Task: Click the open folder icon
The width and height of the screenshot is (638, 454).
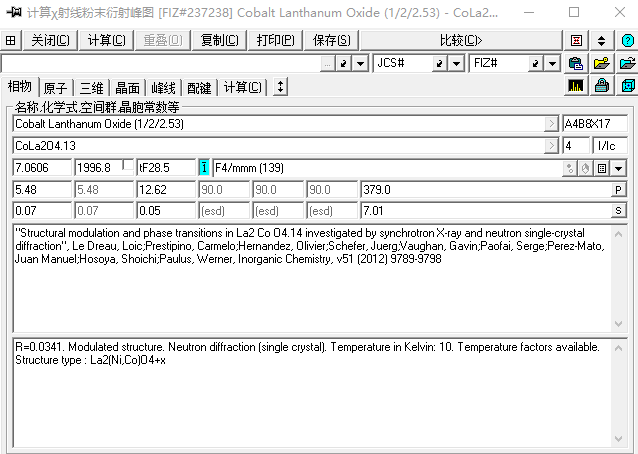Action: click(x=601, y=63)
